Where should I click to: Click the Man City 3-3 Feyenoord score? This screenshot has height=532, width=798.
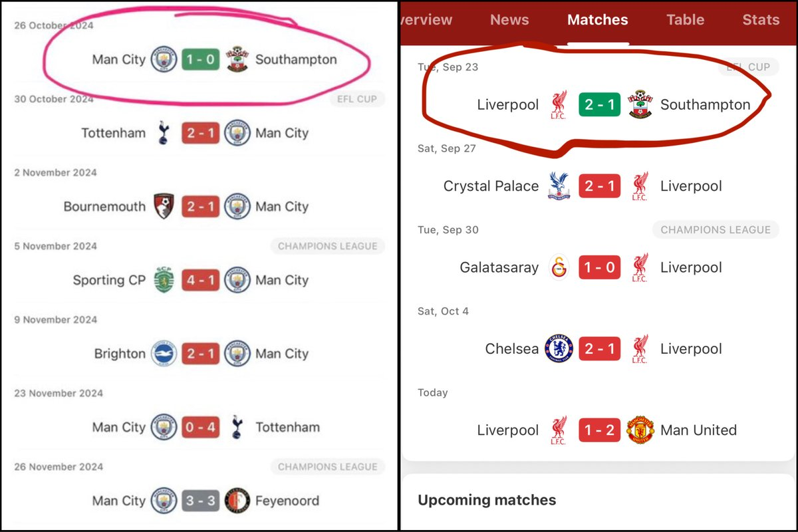199,501
